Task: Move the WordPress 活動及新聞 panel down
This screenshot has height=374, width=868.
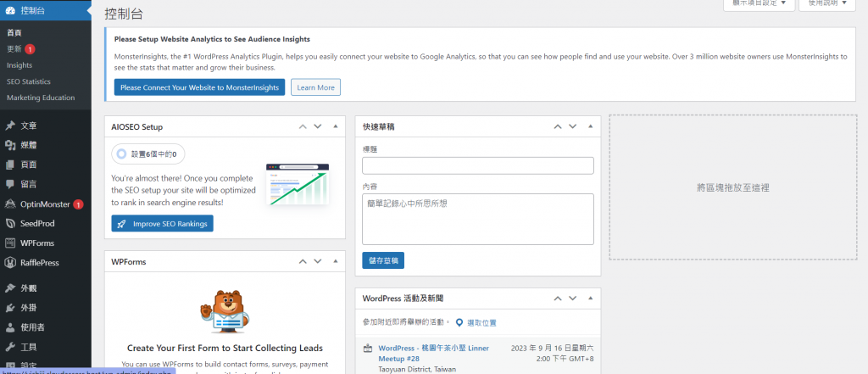Action: (574, 298)
